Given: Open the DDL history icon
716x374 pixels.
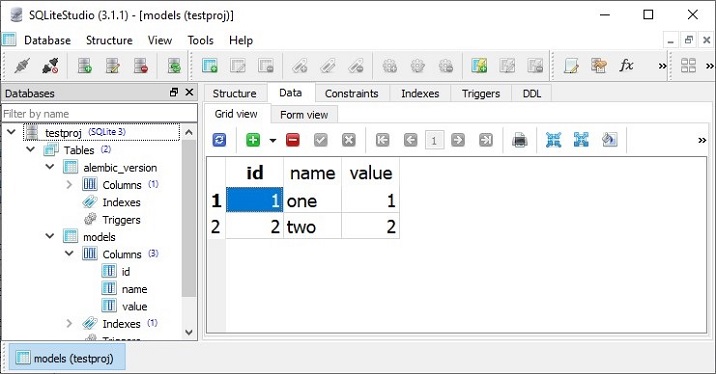Looking at the screenshot, I should pyautogui.click(x=599, y=66).
